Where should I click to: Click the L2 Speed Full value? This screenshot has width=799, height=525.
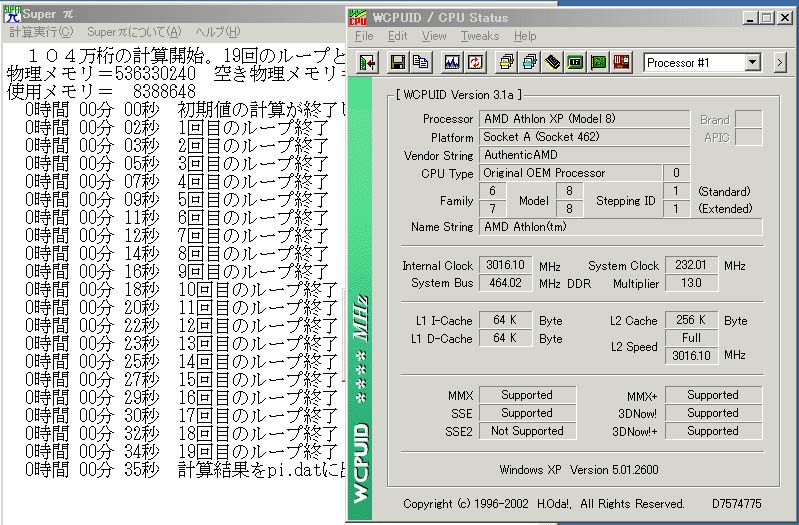point(691,338)
